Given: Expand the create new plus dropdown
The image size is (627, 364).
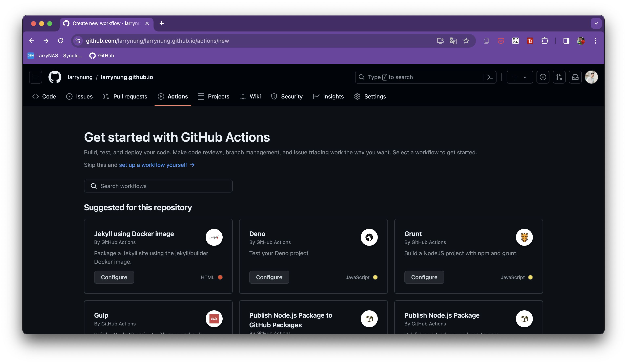Looking at the screenshot, I should [520, 77].
